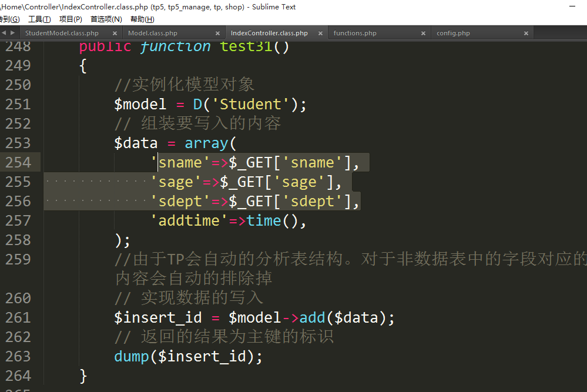The height and width of the screenshot is (392, 587).
Task: Close the Model.class.php tab
Action: click(x=217, y=33)
